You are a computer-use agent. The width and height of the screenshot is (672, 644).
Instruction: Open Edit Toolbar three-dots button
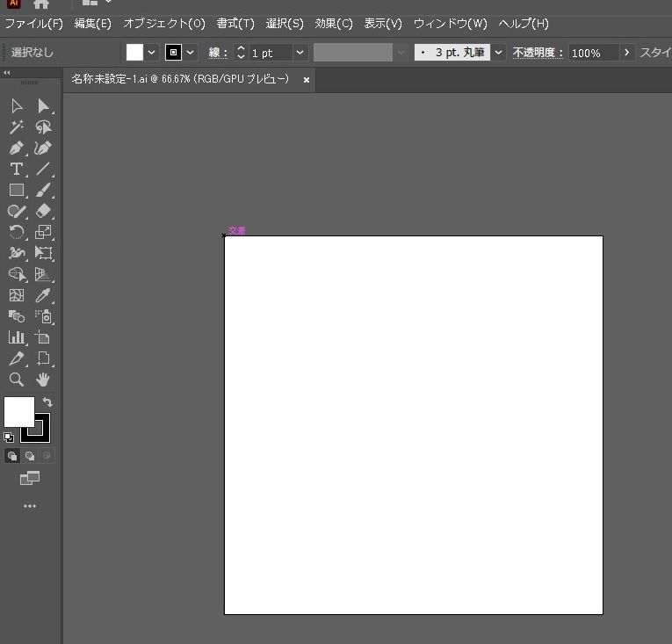click(x=30, y=506)
